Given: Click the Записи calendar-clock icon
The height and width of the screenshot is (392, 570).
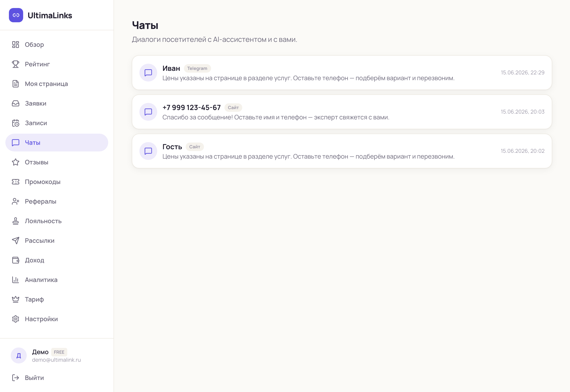Looking at the screenshot, I should click(x=15, y=123).
